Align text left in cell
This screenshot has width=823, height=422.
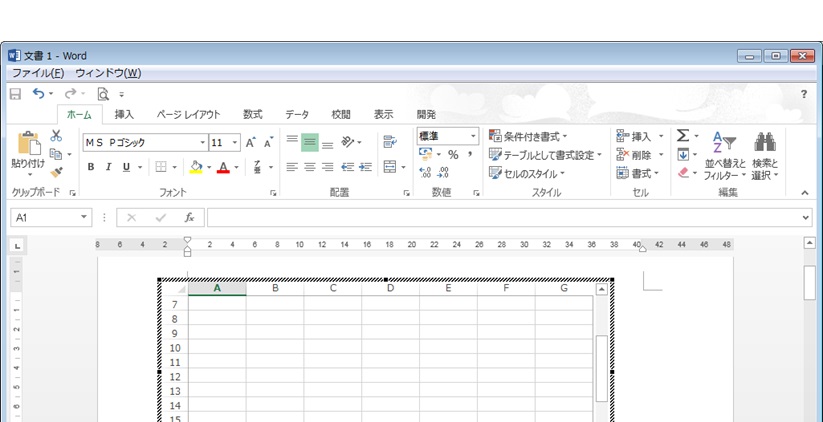coord(292,167)
